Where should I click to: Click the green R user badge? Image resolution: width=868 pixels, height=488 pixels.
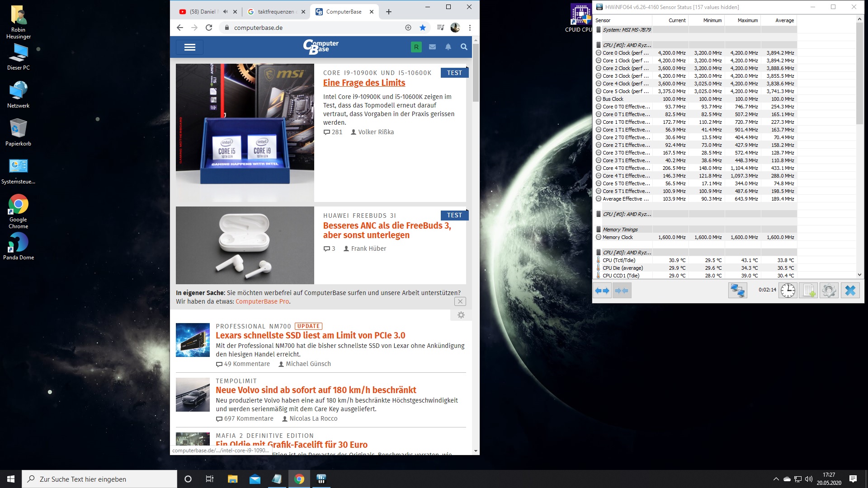(416, 47)
